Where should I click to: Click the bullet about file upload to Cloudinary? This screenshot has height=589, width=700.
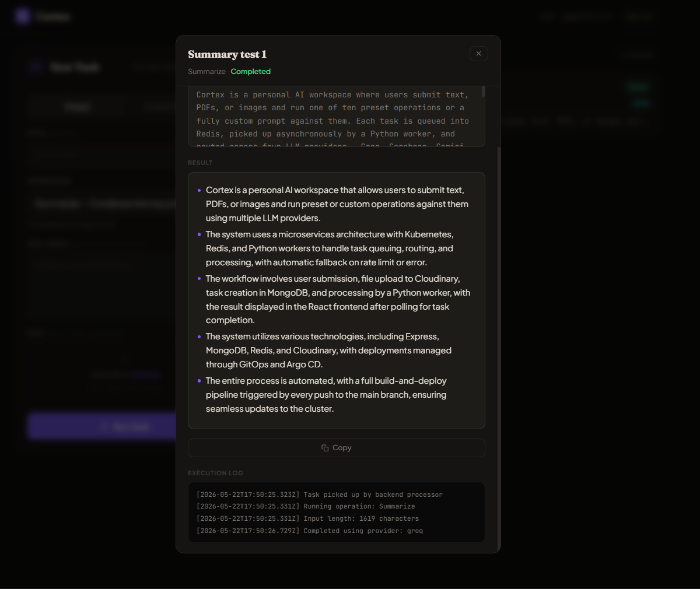pos(338,299)
